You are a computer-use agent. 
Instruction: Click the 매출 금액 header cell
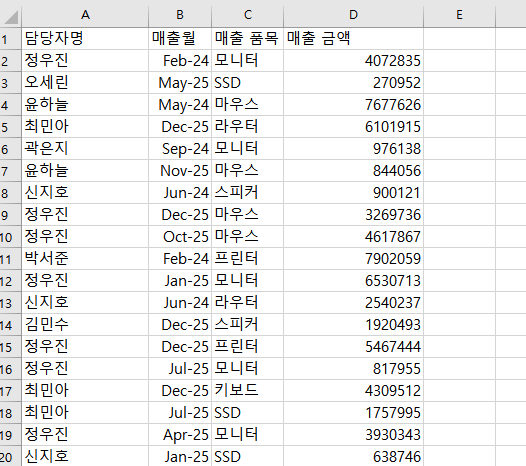point(353,39)
